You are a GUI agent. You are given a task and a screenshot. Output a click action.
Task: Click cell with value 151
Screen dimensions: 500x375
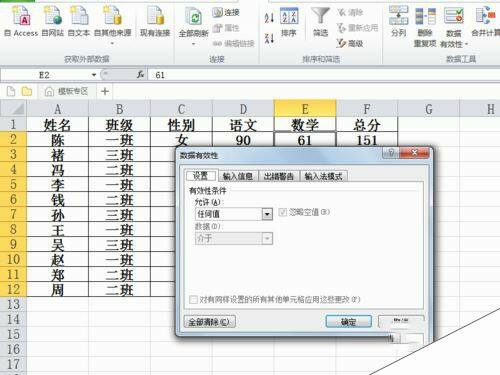[367, 140]
